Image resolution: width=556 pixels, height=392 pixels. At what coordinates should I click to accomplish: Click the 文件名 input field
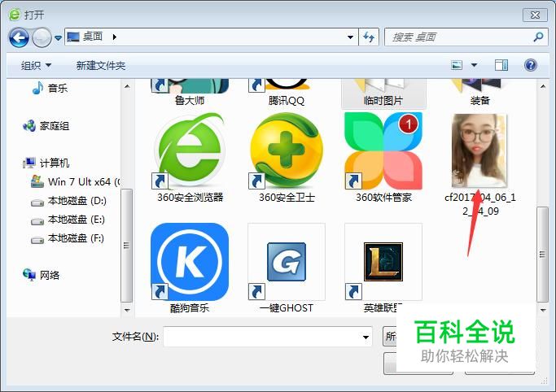(268, 337)
